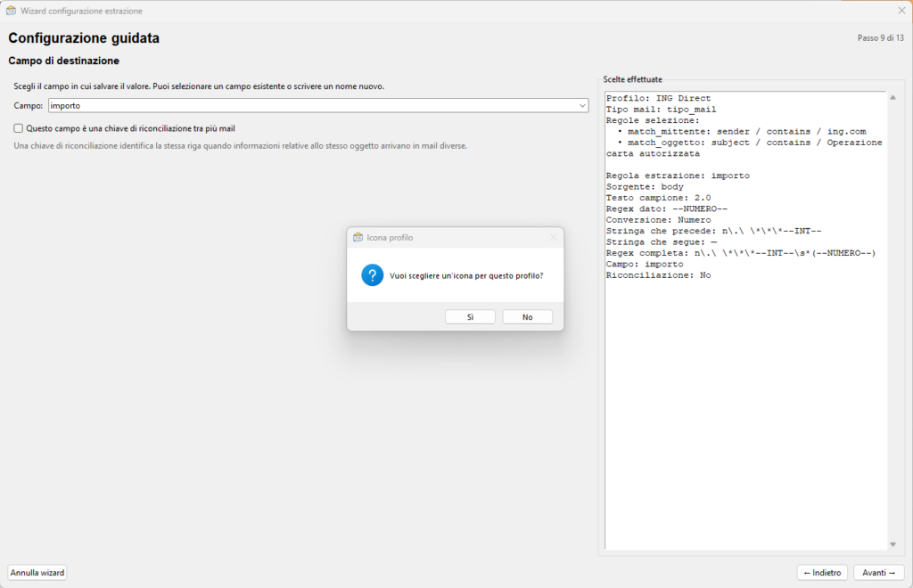Go back with the Indietro button
The height and width of the screenshot is (588, 913).
822,572
